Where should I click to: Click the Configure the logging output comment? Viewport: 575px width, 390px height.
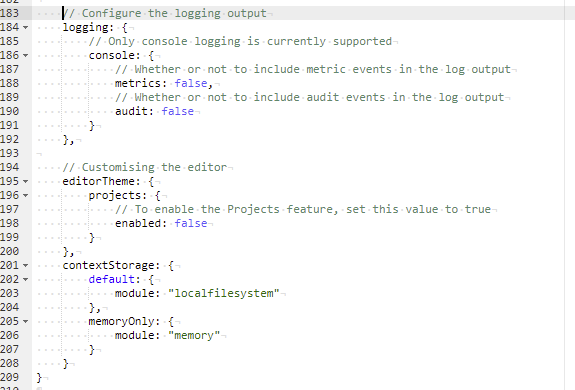click(x=165, y=13)
